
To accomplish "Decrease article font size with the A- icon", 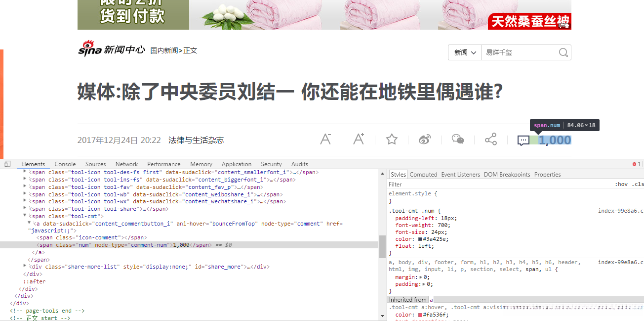I will click(x=325, y=139).
